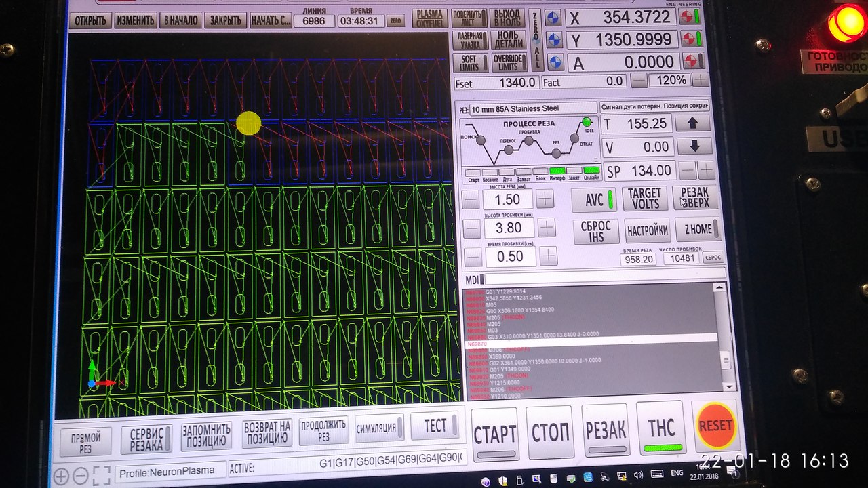This screenshot has height=488, width=868.
Task: Reset the pierce count with СБРОС
Action: point(713,257)
